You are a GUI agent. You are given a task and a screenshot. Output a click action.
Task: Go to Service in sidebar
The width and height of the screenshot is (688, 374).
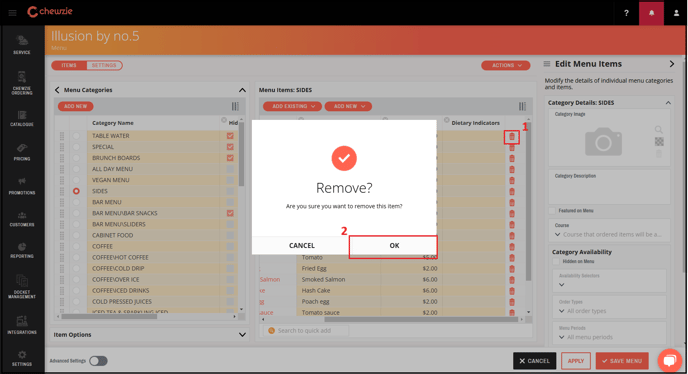pyautogui.click(x=22, y=45)
